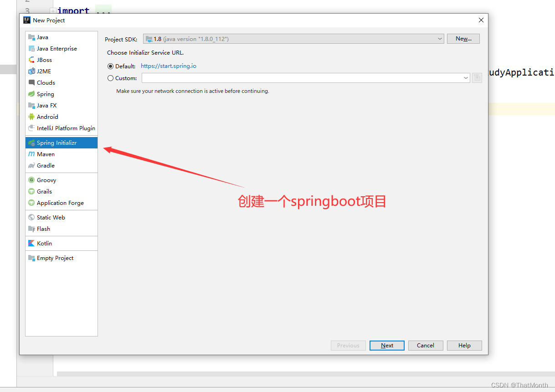Click the Previous button
The height and width of the screenshot is (392, 555).
pos(348,346)
